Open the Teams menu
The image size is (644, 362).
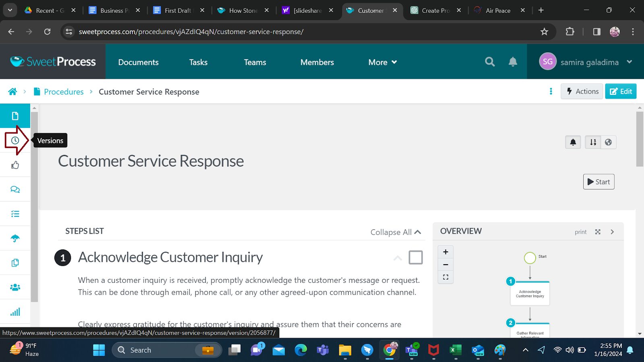[x=255, y=62]
